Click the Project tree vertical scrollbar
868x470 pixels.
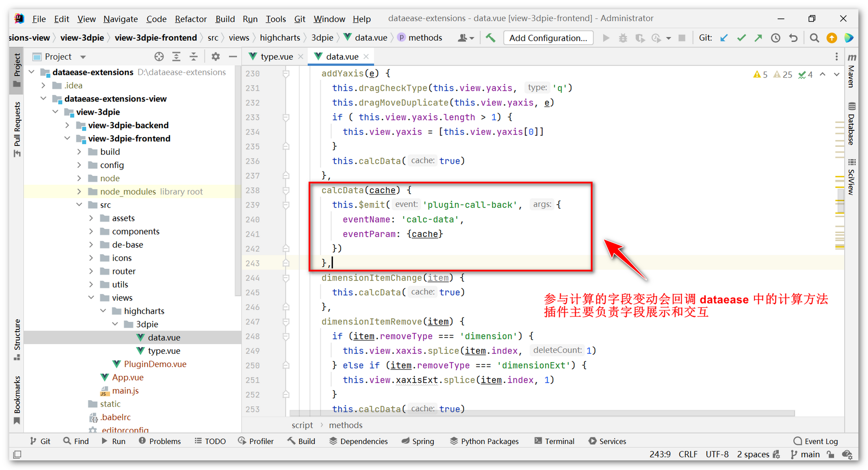[238, 181]
